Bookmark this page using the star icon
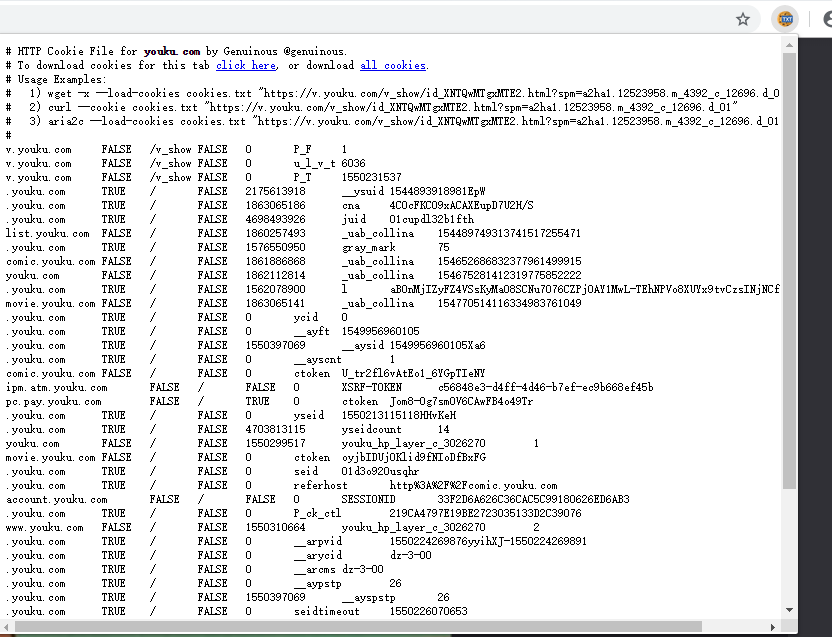 744,19
